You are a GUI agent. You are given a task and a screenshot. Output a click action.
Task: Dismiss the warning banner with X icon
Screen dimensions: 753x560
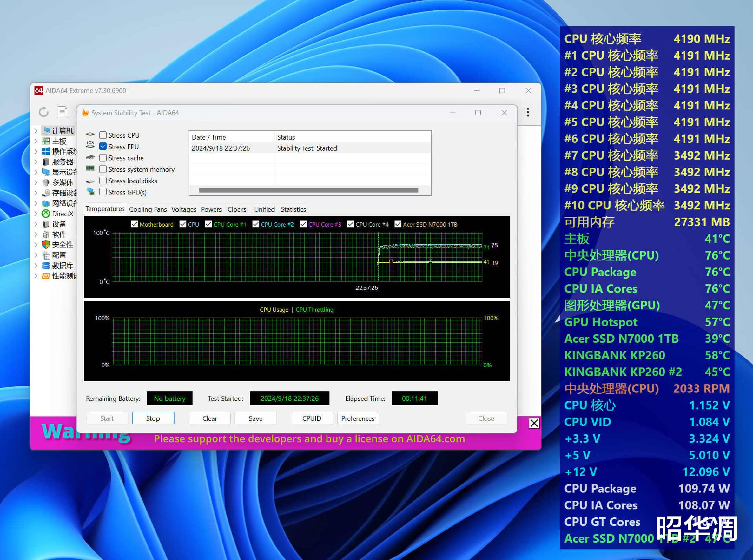[x=534, y=423]
